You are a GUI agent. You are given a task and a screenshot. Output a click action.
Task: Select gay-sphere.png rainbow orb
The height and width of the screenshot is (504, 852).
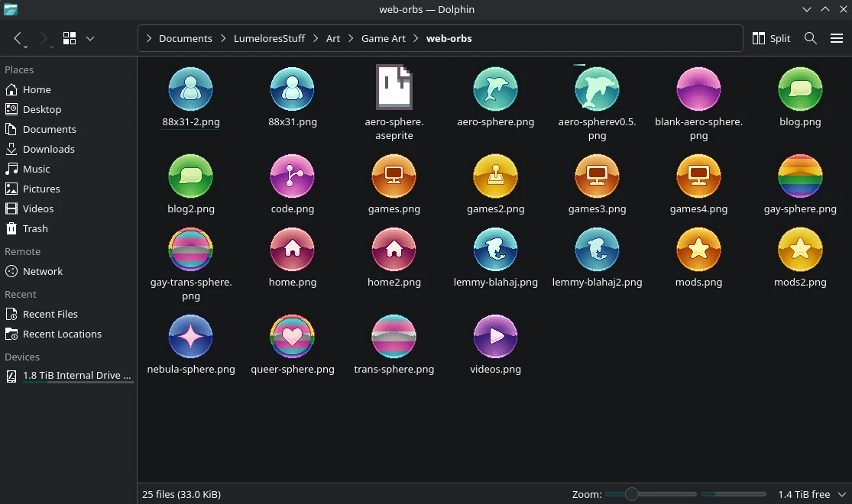(x=800, y=176)
